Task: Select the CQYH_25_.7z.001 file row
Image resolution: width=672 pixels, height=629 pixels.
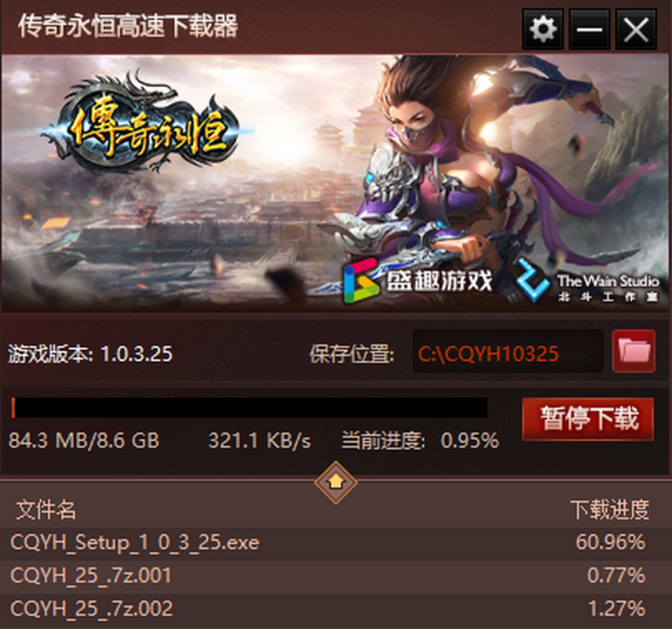Action: point(336,576)
